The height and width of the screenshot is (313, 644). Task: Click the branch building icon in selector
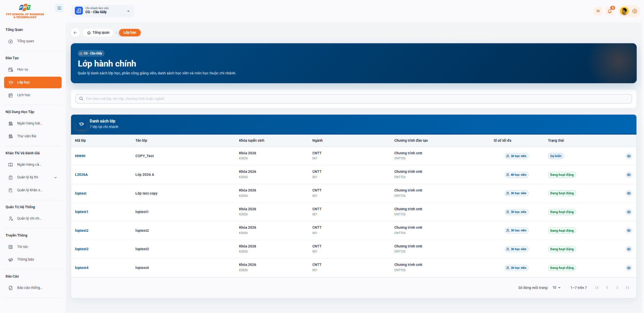click(79, 11)
